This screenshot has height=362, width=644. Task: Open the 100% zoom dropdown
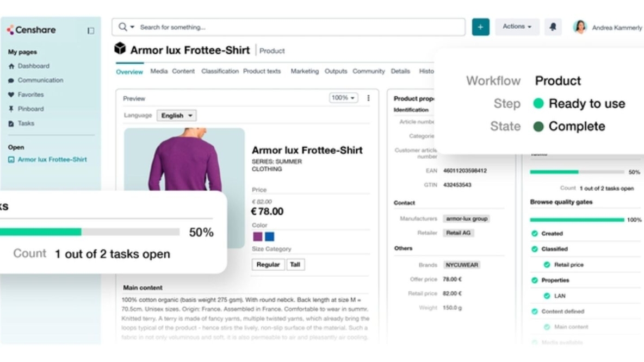tap(343, 98)
